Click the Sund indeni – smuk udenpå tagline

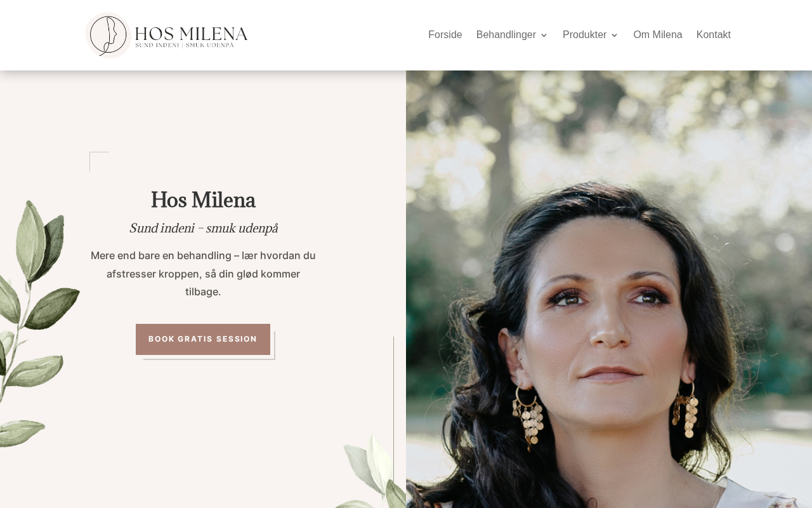pyautogui.click(x=203, y=228)
